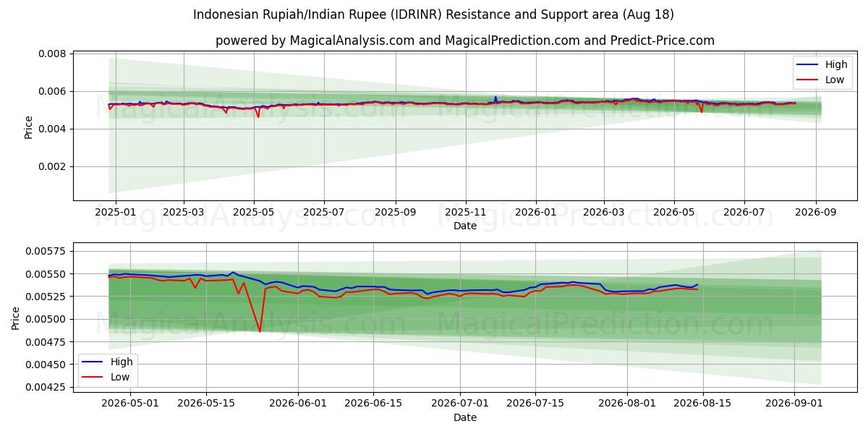Screen dimensions: 868x434
Task: Click the bottom chart 'Price' axis label
Action: click(x=16, y=318)
